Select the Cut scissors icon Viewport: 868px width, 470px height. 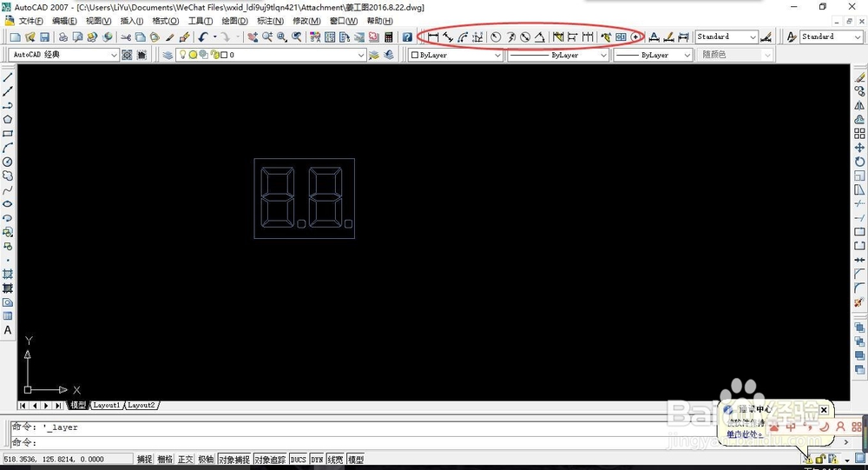coord(126,37)
